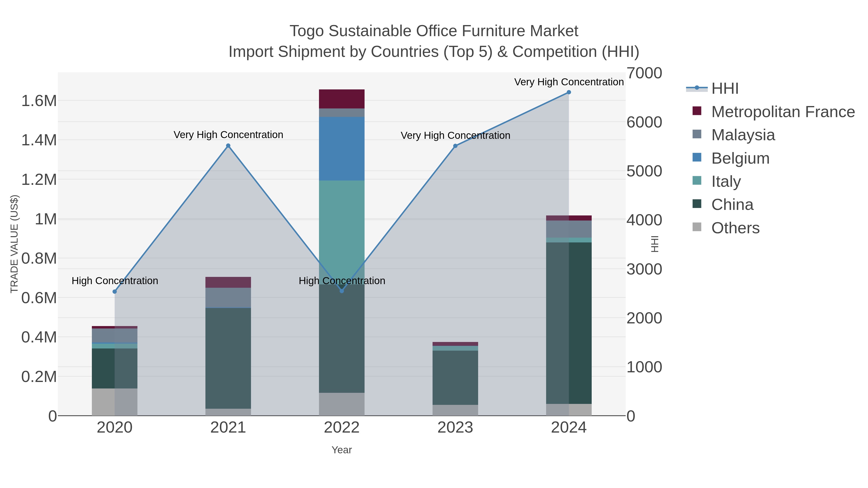The image size is (868, 488).
Task: Click Metropolitan France maroon legend swatch
Action: tap(697, 111)
